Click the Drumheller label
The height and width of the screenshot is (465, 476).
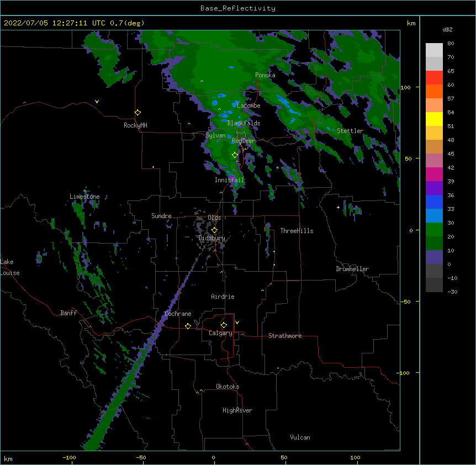tap(352, 269)
